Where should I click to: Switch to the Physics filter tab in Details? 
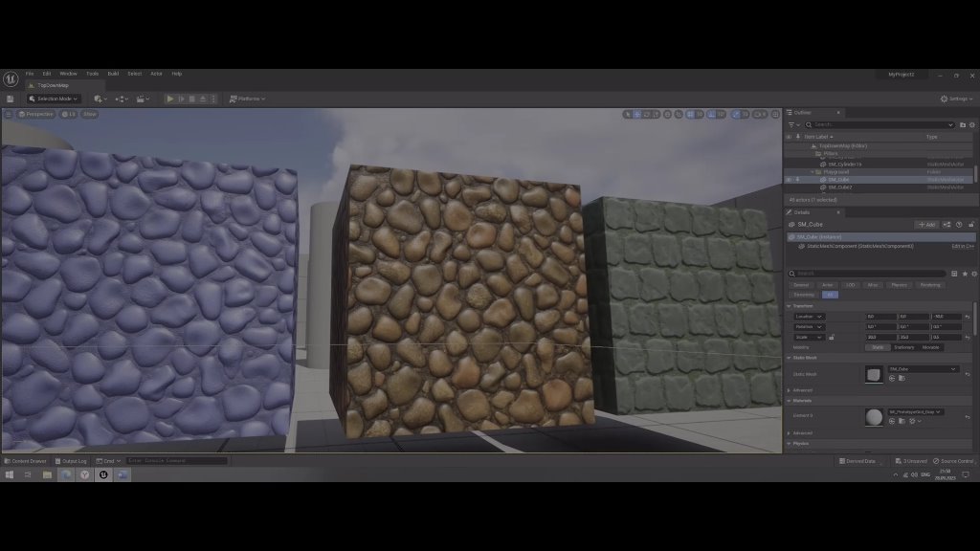pos(900,285)
